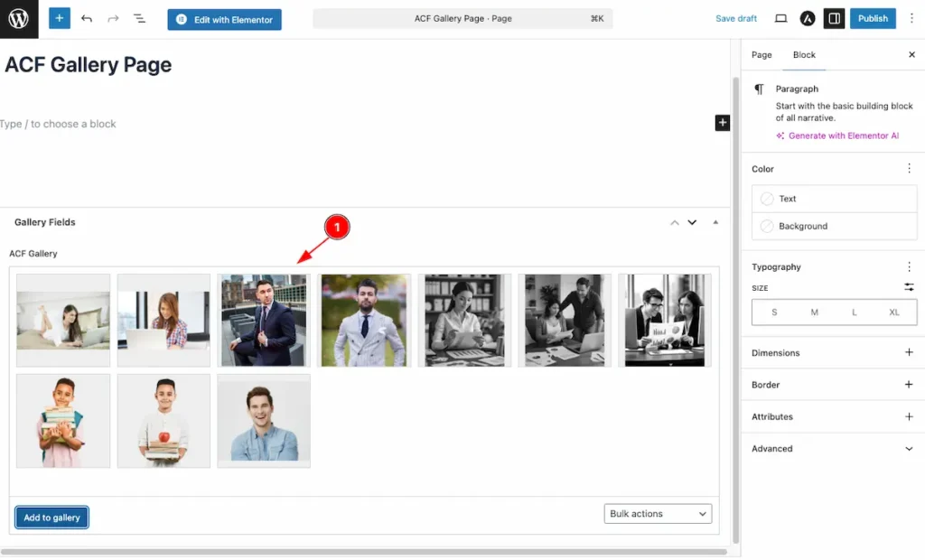
Task: Select the S font size option
Action: tap(774, 313)
